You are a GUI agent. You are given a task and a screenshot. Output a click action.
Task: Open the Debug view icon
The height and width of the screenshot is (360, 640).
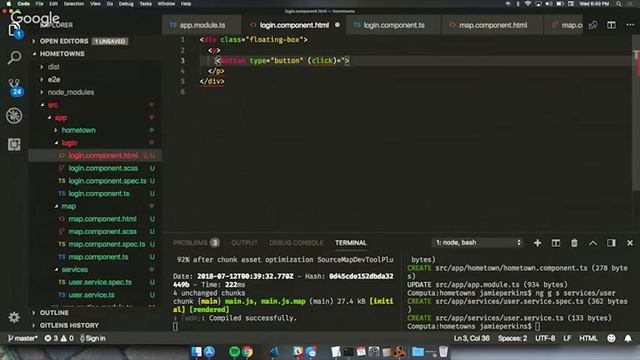pyautogui.click(x=14, y=116)
